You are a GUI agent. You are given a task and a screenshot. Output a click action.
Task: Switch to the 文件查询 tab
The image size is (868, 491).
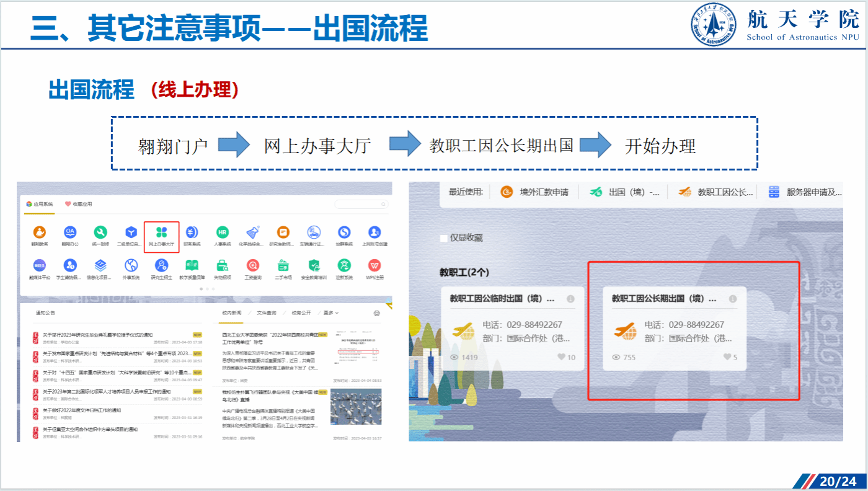[x=267, y=313]
